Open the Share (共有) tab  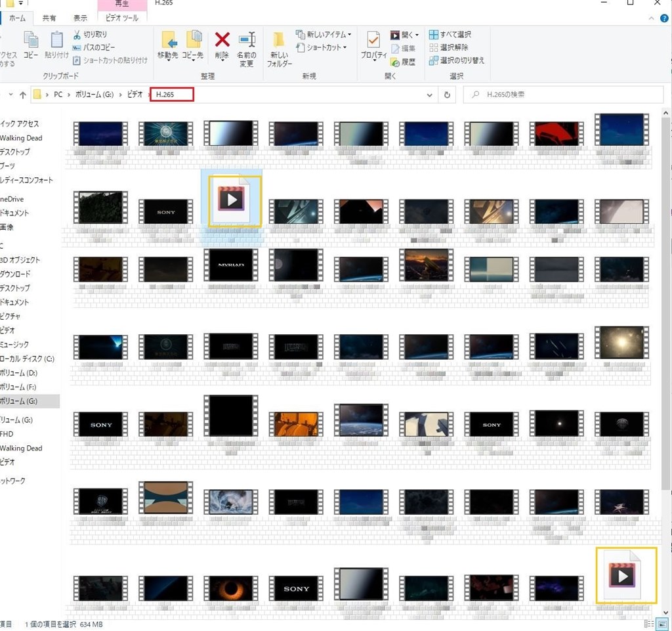(49, 18)
